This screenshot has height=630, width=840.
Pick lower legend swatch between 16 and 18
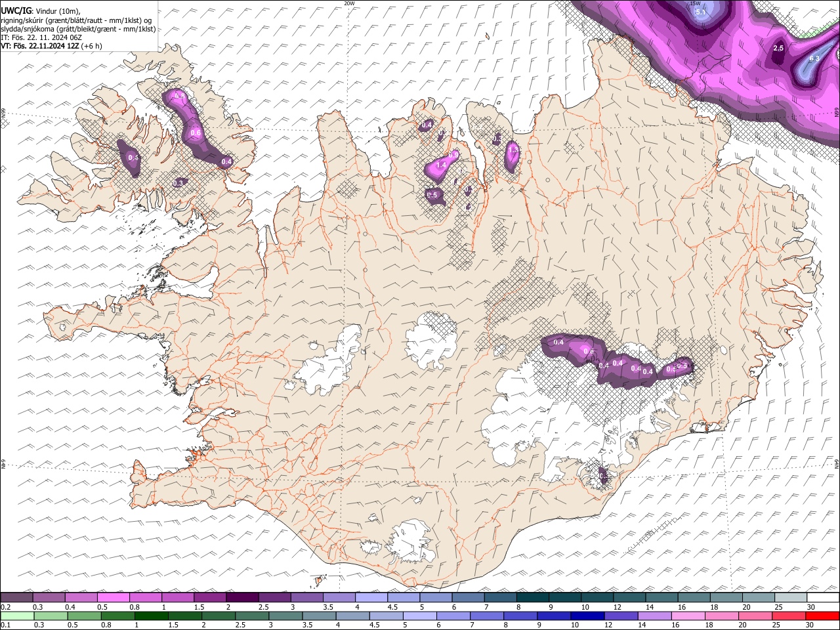click(x=688, y=616)
